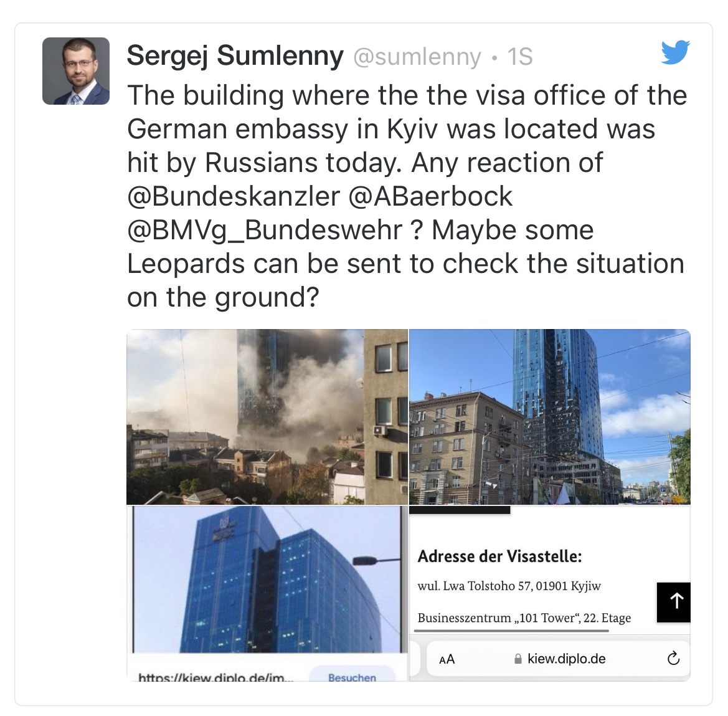
Task: Click the Twitter bird logo
Action: click(676, 52)
